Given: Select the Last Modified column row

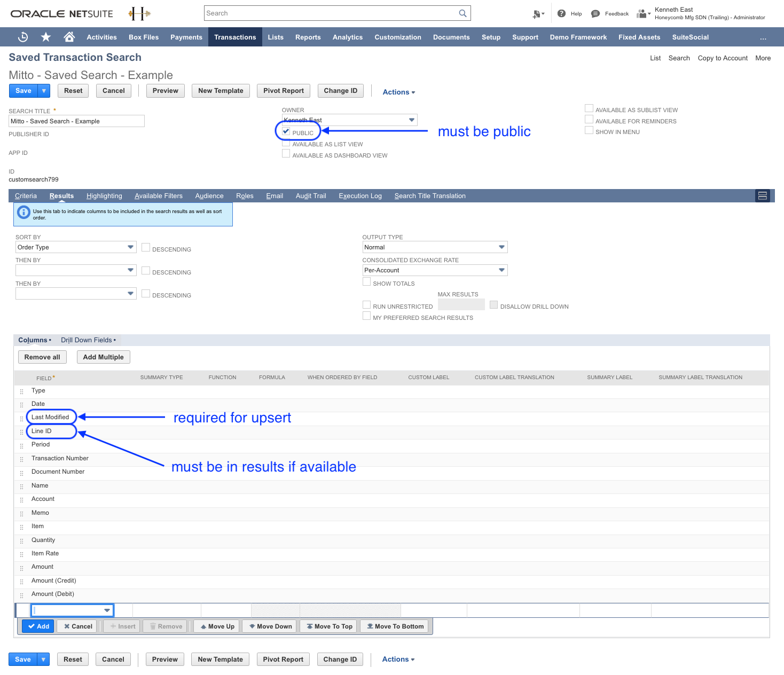Looking at the screenshot, I should (391, 418).
